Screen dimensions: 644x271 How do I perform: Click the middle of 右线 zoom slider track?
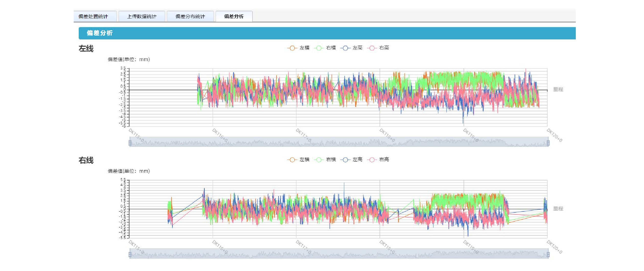click(x=339, y=254)
